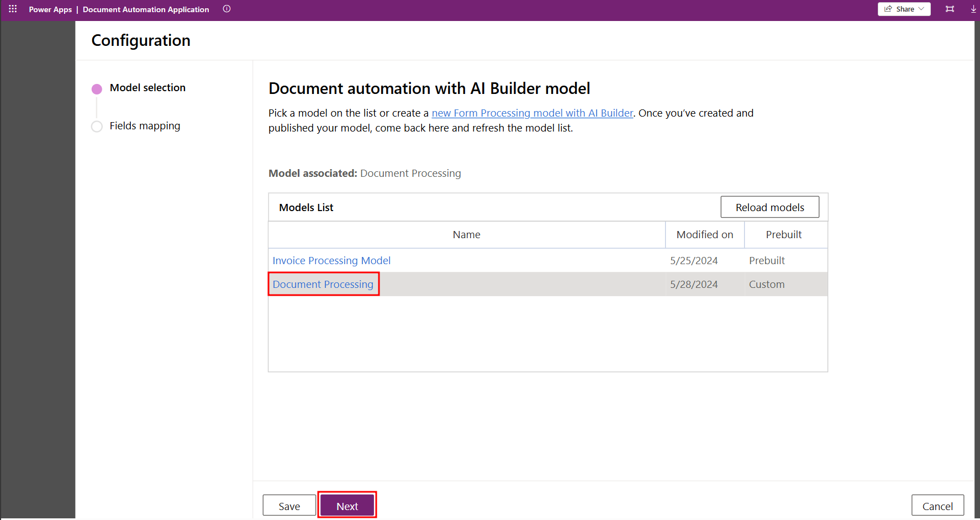Select the Fields mapping step circle
This screenshot has width=980, height=520.
coord(97,127)
